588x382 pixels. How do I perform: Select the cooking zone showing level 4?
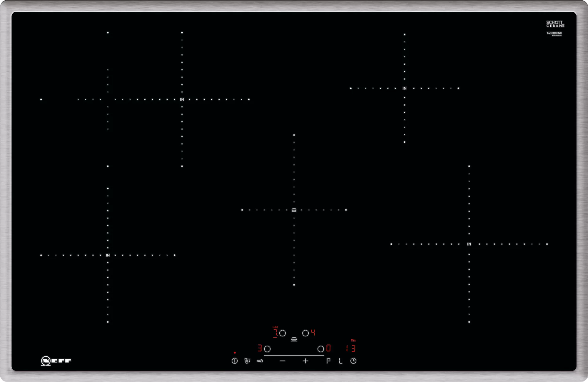(x=306, y=333)
